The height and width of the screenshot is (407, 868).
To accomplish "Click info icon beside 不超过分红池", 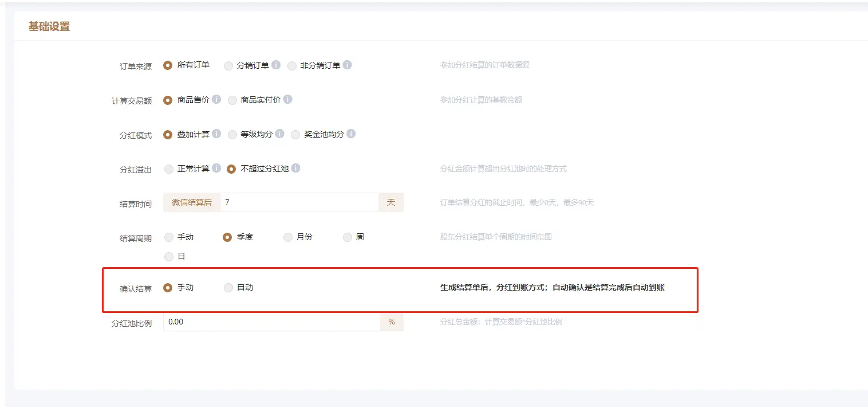I will (296, 169).
